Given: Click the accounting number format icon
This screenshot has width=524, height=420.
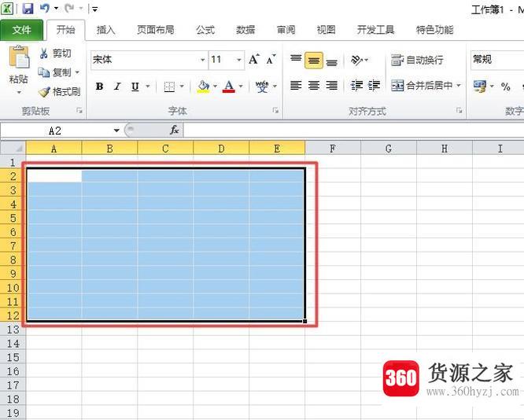Looking at the screenshot, I should [x=480, y=87].
